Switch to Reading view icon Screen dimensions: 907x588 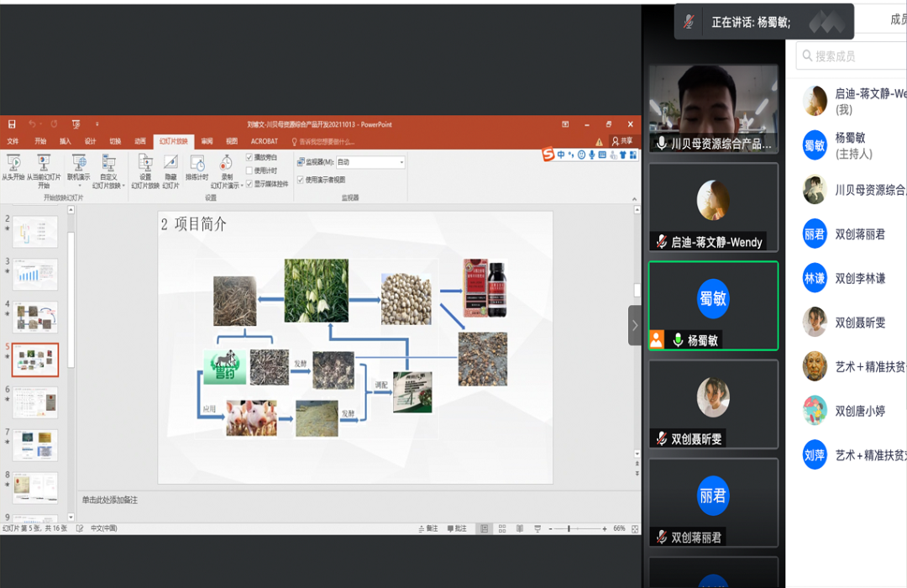click(x=520, y=528)
